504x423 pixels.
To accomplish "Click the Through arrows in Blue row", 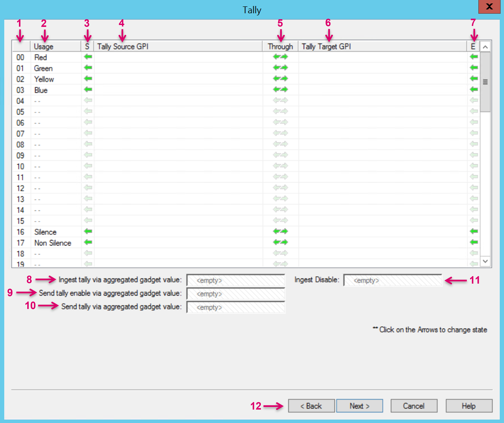I will coord(280,90).
